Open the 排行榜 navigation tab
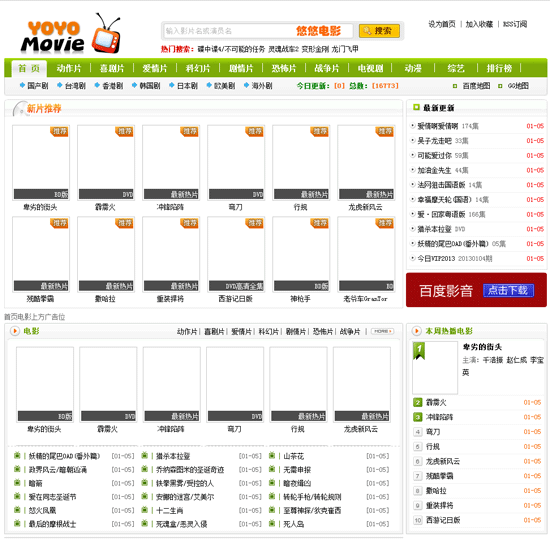Screen dimensions: 550x539 [499, 68]
